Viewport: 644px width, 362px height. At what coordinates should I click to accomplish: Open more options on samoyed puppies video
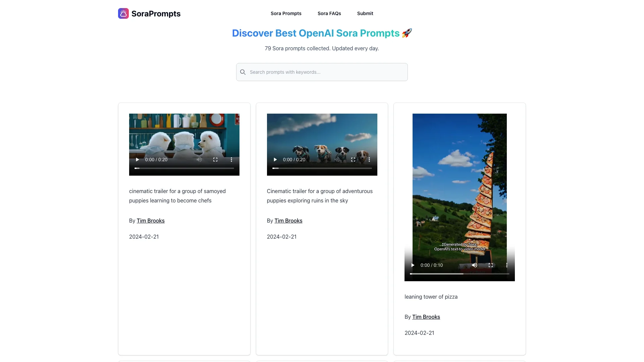(x=231, y=160)
